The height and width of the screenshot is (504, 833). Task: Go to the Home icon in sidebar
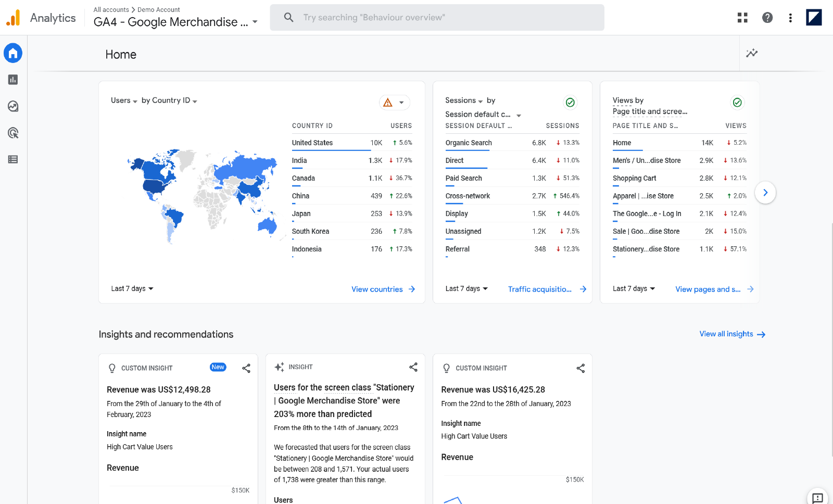pyautogui.click(x=13, y=53)
